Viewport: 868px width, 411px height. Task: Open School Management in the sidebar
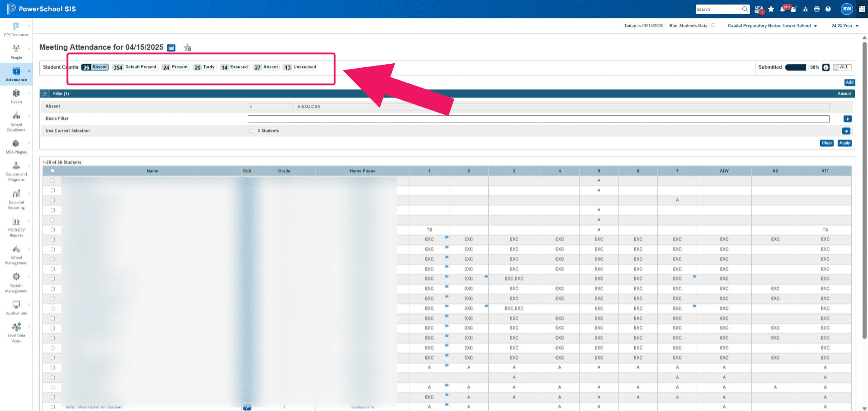tap(16, 255)
